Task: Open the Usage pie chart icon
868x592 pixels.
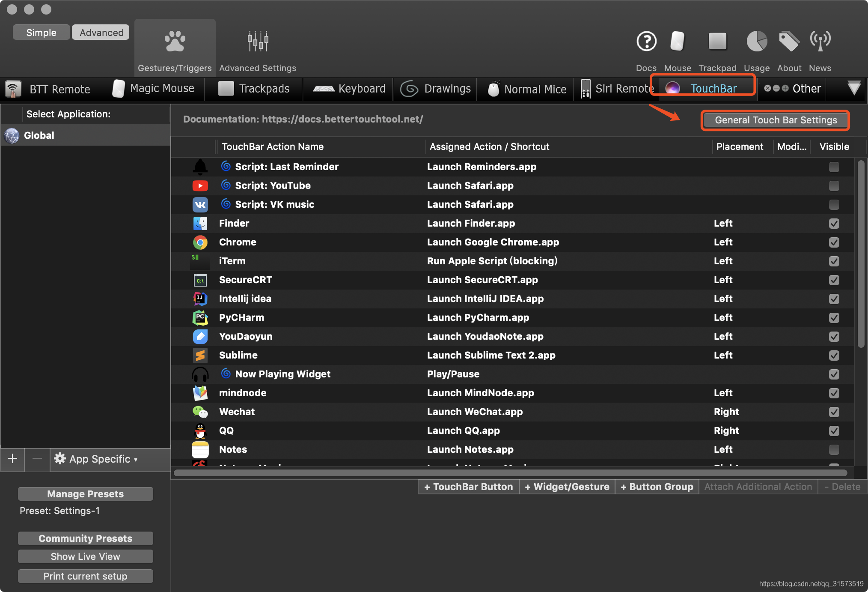Action: (x=756, y=42)
